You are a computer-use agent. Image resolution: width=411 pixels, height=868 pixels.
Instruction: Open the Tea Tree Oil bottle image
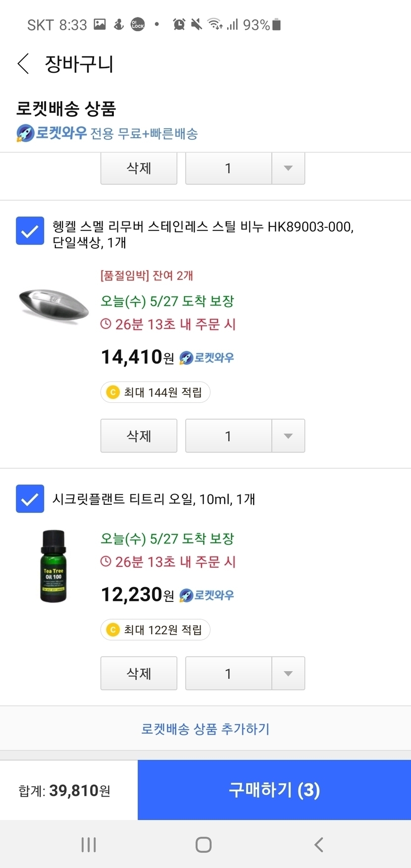[53, 566]
